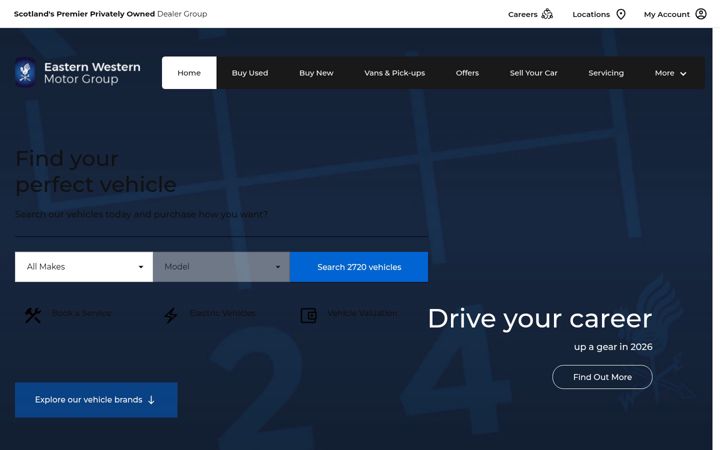Click Search 2720 vehicles button
This screenshot has width=720, height=450.
click(x=359, y=267)
